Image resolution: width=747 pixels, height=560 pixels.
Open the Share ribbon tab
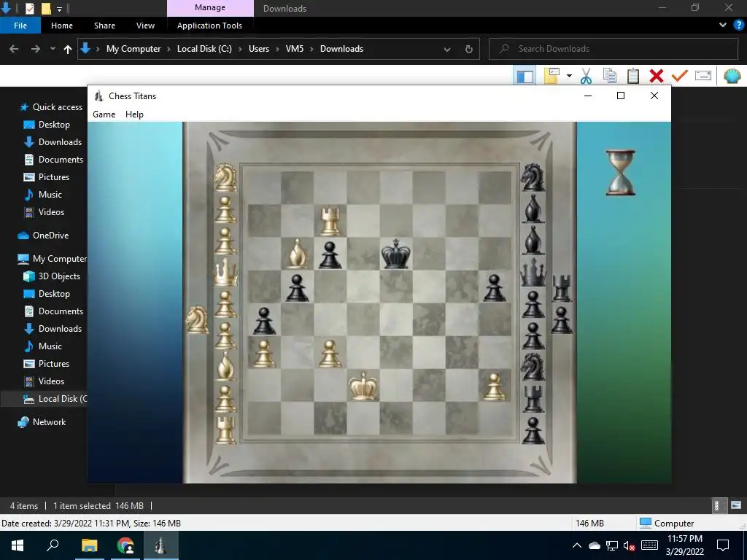tap(104, 26)
